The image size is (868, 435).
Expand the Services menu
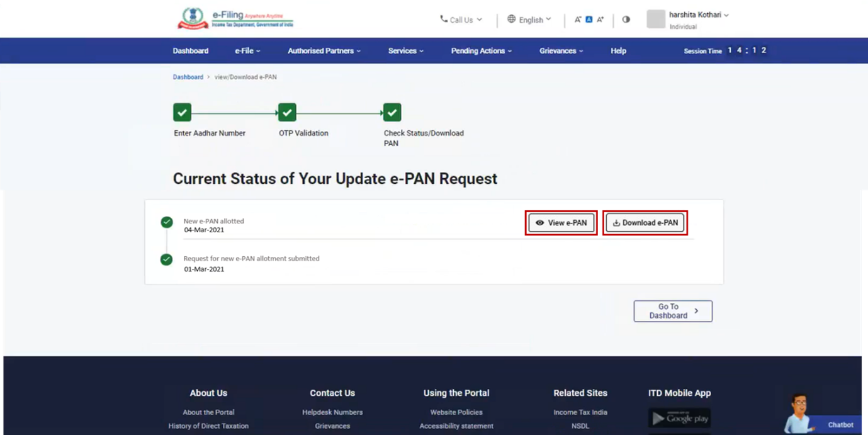[x=405, y=50]
